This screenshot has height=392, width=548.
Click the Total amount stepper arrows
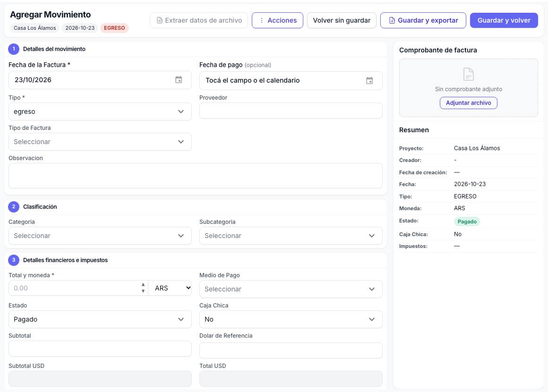(143, 288)
